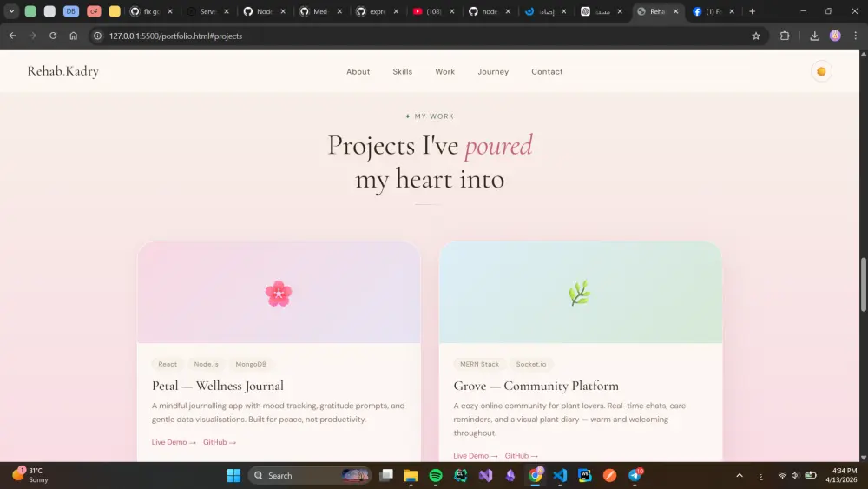This screenshot has width=868, height=489.
Task: Select the React tag on Petal card
Action: (x=168, y=364)
